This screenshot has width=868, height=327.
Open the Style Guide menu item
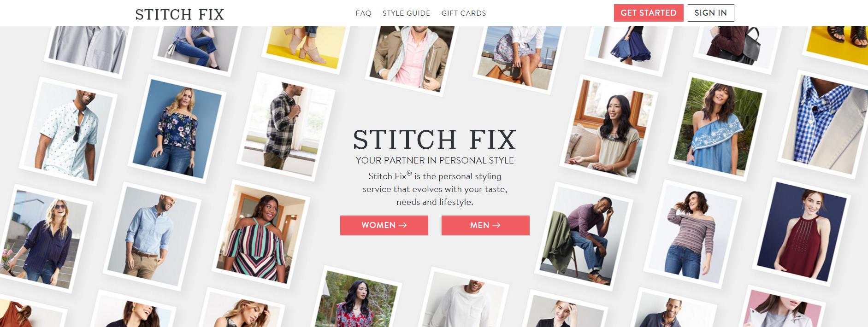tap(406, 13)
